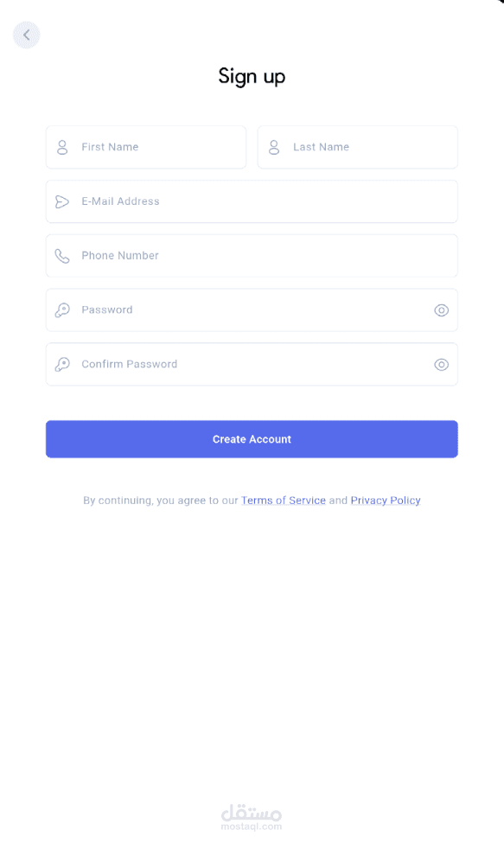Select the Confirm Password input
Screen dimensions: 504x849
point(252,364)
